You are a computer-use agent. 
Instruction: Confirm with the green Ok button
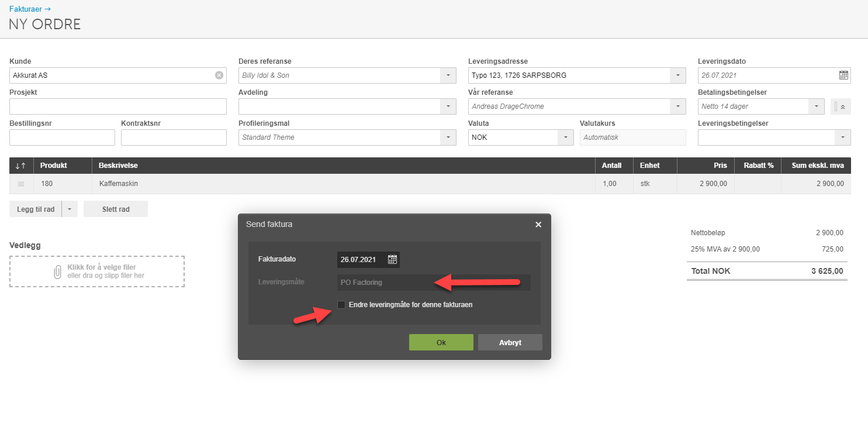tap(441, 342)
